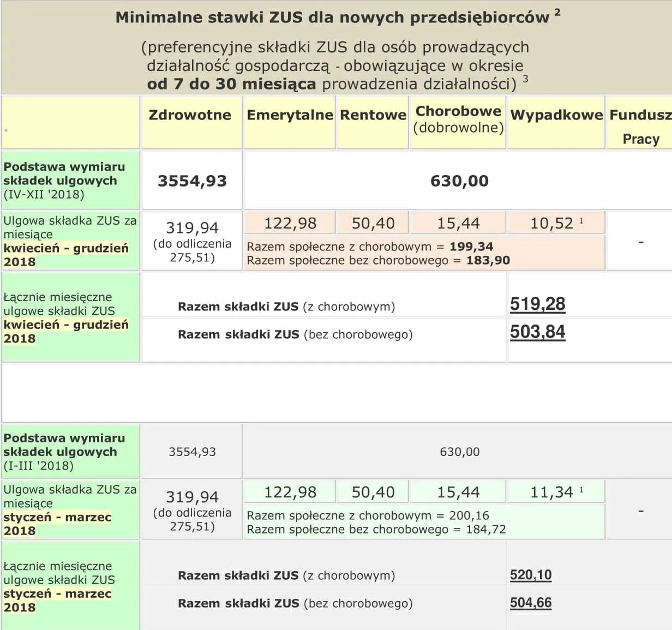672x630 pixels.
Task: Click 15,44 in the styczeń - marzec row
Action: point(458,492)
